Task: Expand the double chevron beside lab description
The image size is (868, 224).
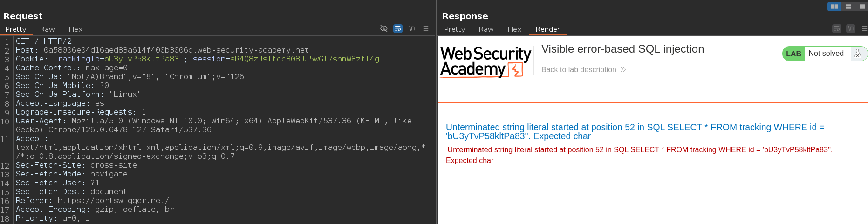Action: [x=623, y=70]
